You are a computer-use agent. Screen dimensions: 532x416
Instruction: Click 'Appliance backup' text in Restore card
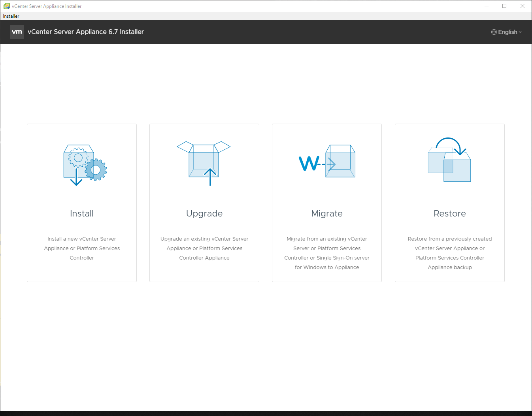450,267
